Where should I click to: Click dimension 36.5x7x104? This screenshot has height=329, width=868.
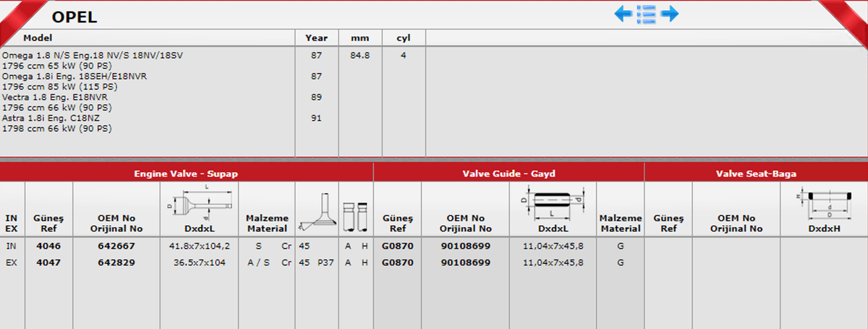[x=199, y=262]
